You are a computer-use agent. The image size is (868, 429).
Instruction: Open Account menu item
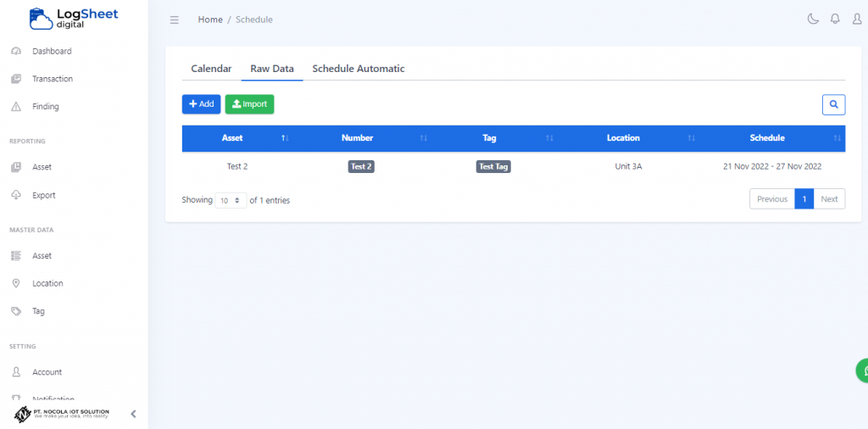[47, 372]
